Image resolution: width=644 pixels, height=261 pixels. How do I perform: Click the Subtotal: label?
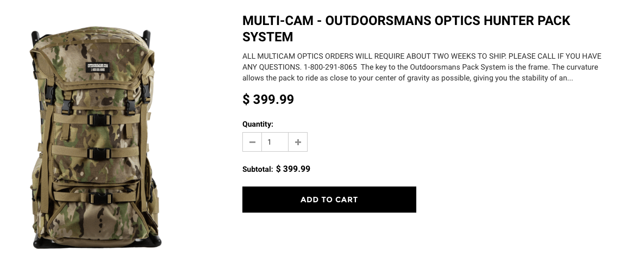(258, 169)
